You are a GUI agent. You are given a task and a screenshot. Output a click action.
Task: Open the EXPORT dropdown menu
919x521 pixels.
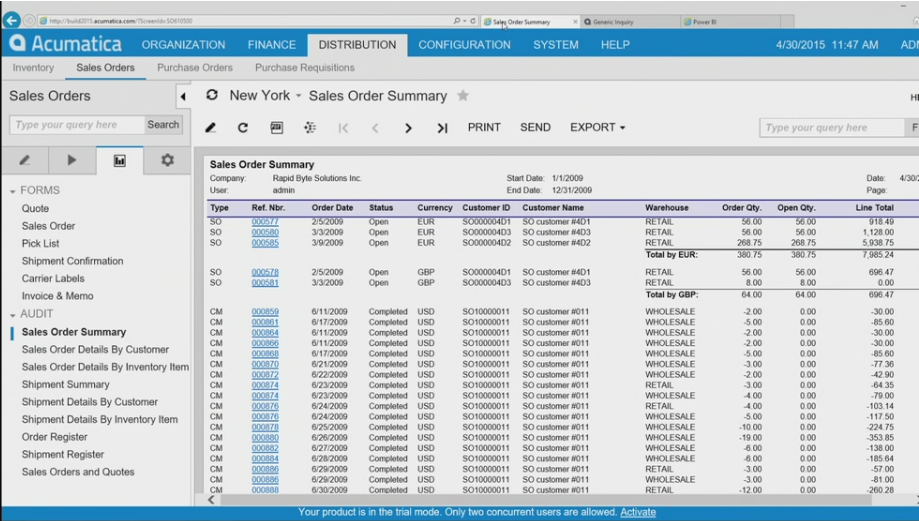coord(597,128)
